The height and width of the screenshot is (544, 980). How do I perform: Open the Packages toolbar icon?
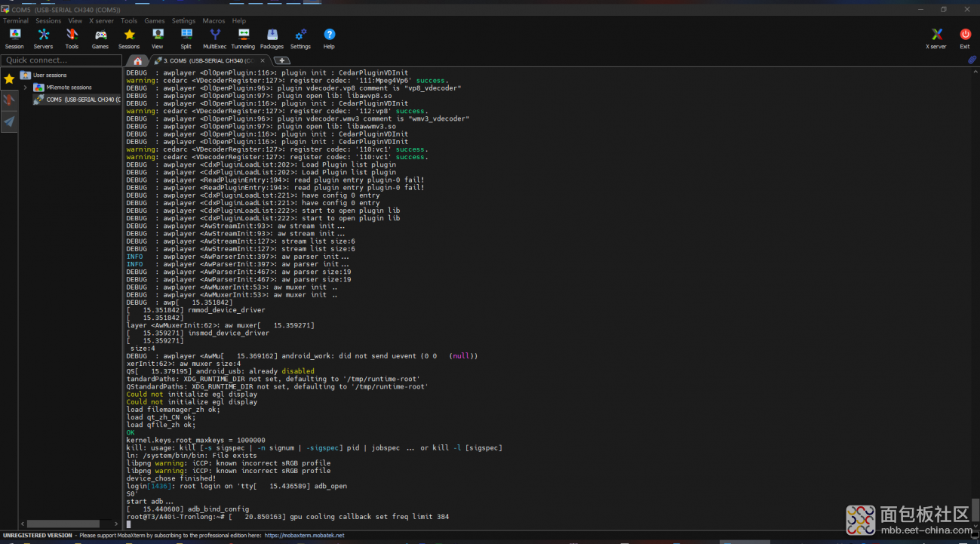(x=272, y=38)
